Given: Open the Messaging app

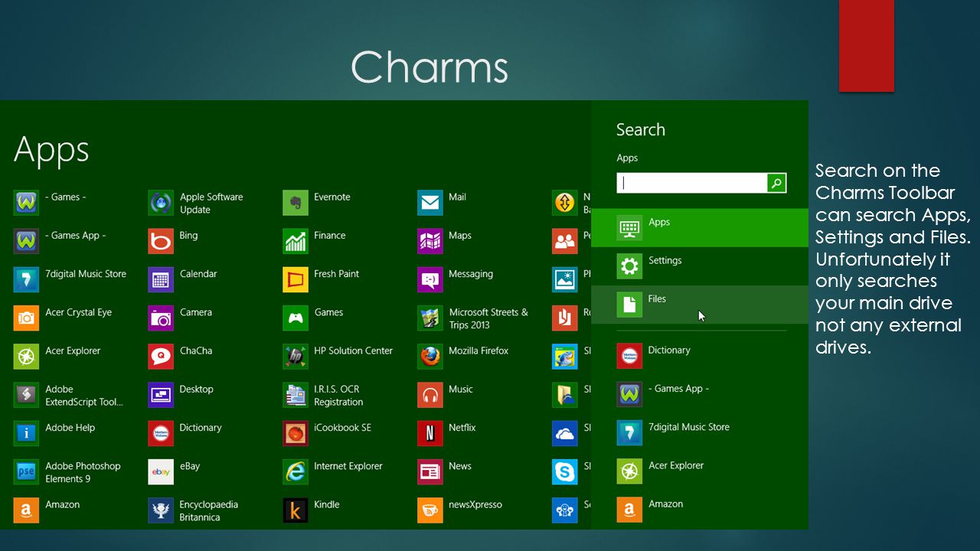Looking at the screenshot, I should 456,279.
